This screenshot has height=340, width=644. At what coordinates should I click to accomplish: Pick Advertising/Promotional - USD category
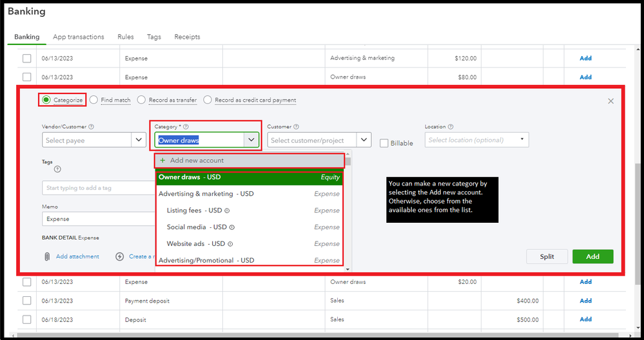coord(249,260)
